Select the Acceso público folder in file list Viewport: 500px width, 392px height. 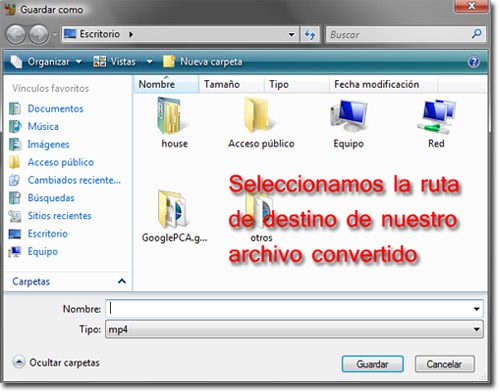click(261, 123)
